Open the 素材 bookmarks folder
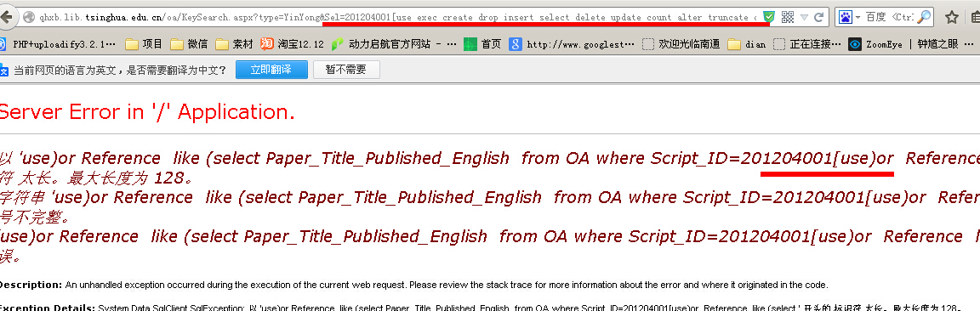Image resolution: width=980 pixels, height=311 pixels. pyautogui.click(x=234, y=44)
